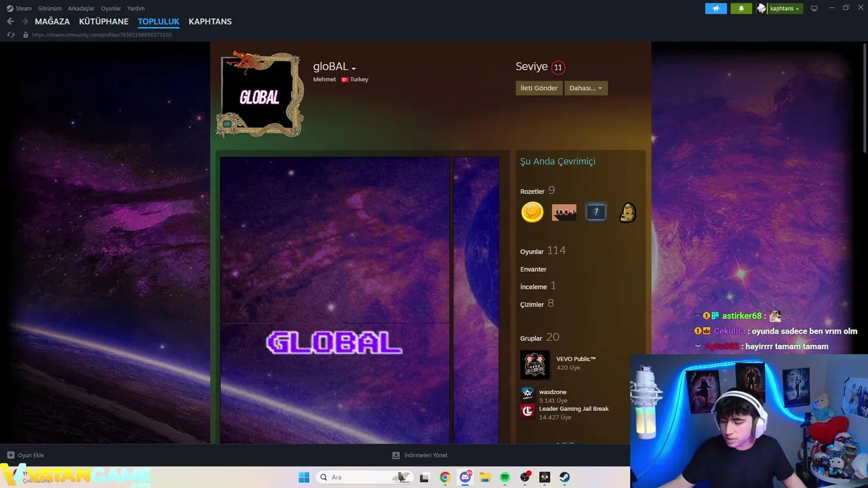Image resolution: width=868 pixels, height=488 pixels.
Task: Open the Oyunlar 114 link
Action: pyautogui.click(x=542, y=251)
